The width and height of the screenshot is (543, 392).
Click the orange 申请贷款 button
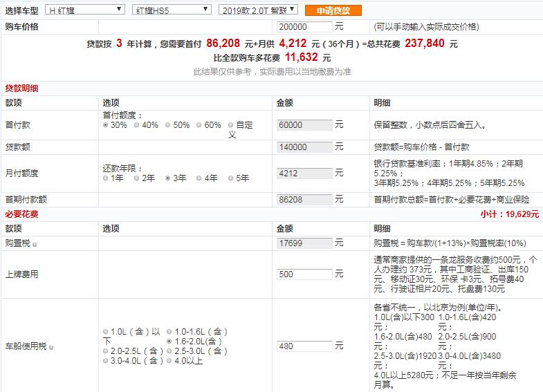(333, 10)
